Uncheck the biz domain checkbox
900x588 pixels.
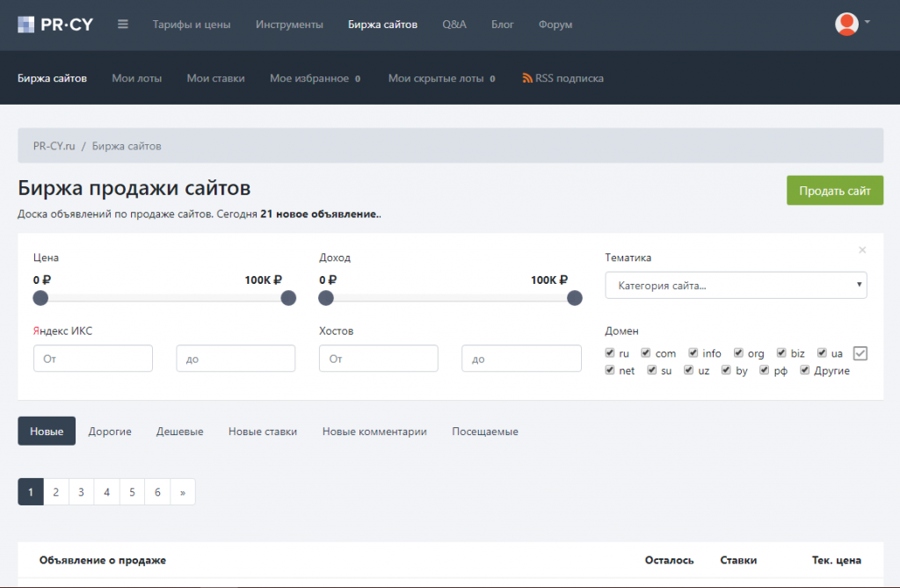pyautogui.click(x=781, y=352)
